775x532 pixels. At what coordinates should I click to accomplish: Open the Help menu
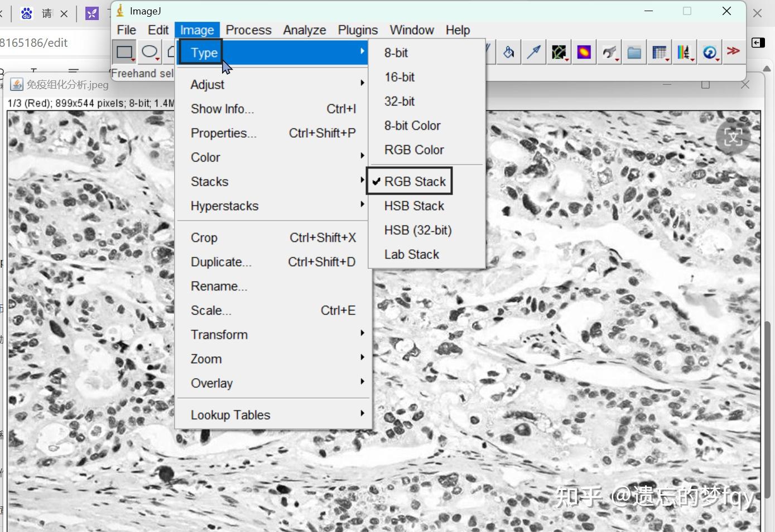point(458,30)
